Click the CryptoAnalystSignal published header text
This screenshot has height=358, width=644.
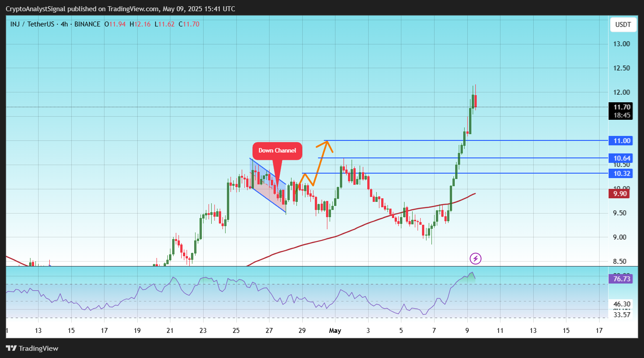[120, 9]
